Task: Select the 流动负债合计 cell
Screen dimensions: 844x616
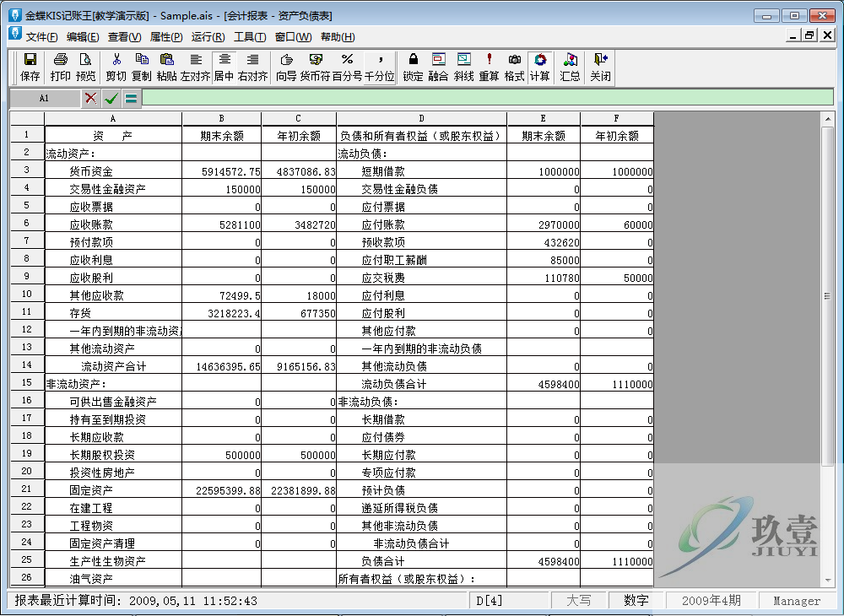Action: coord(421,384)
